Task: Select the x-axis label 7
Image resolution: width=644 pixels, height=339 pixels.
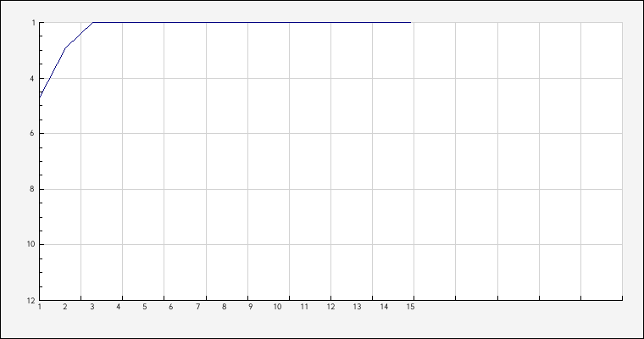Action: point(197,307)
